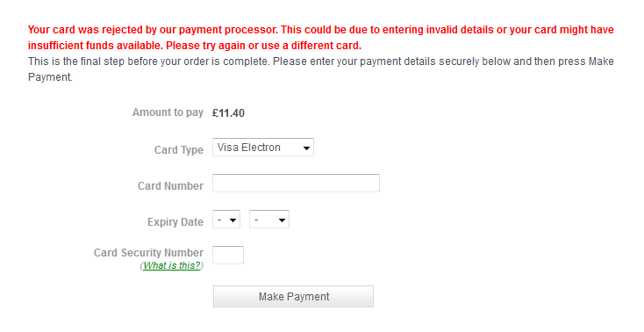Click the 'final step' instruction paragraph

(x=321, y=69)
